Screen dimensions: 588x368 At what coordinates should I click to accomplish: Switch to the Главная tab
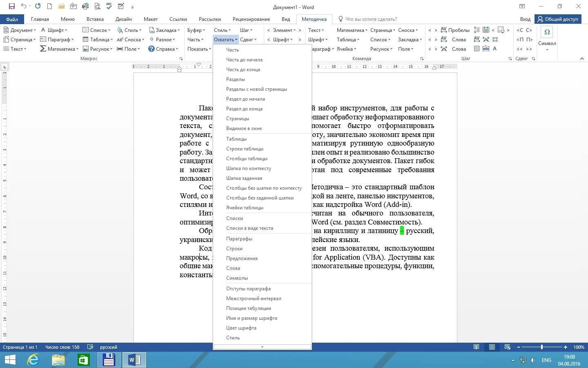pyautogui.click(x=40, y=19)
